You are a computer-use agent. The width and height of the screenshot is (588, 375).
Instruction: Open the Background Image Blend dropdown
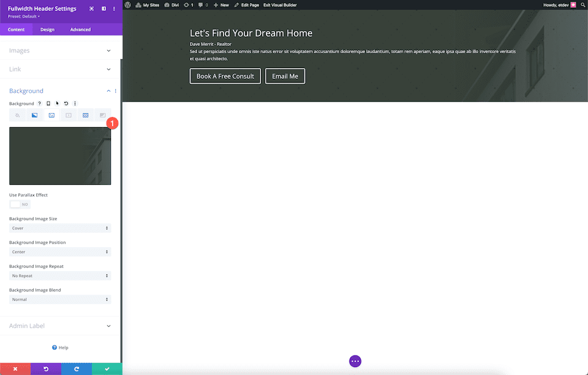(x=60, y=300)
